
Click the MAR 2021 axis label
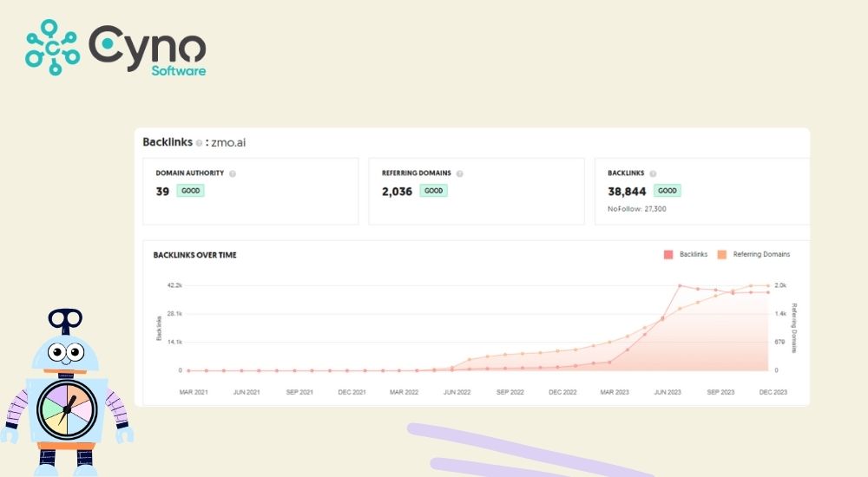point(194,392)
